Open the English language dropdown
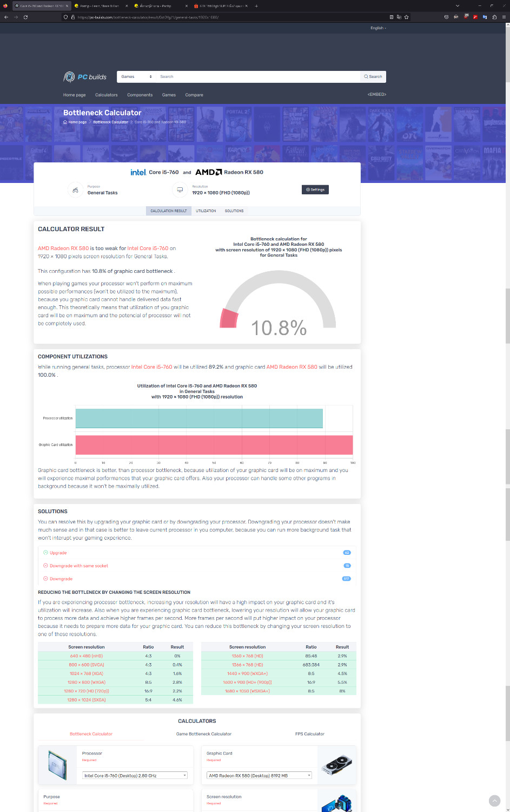Image resolution: width=510 pixels, height=812 pixels. click(378, 28)
